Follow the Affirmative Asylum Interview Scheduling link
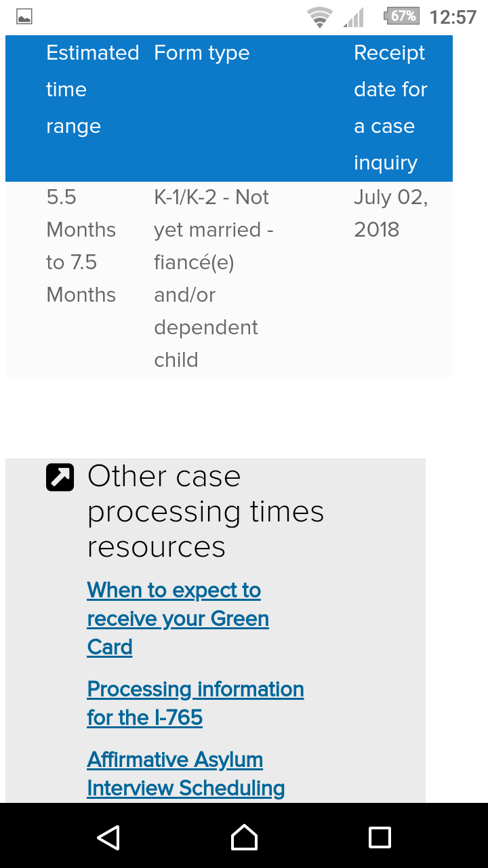Viewport: 488px width, 868px height. pos(186,774)
